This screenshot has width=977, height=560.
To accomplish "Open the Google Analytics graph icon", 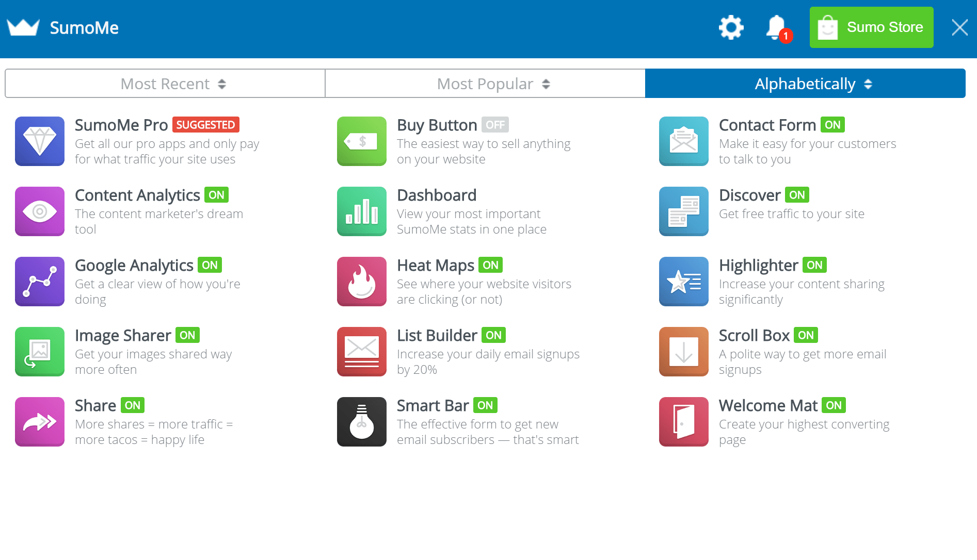I will point(40,282).
